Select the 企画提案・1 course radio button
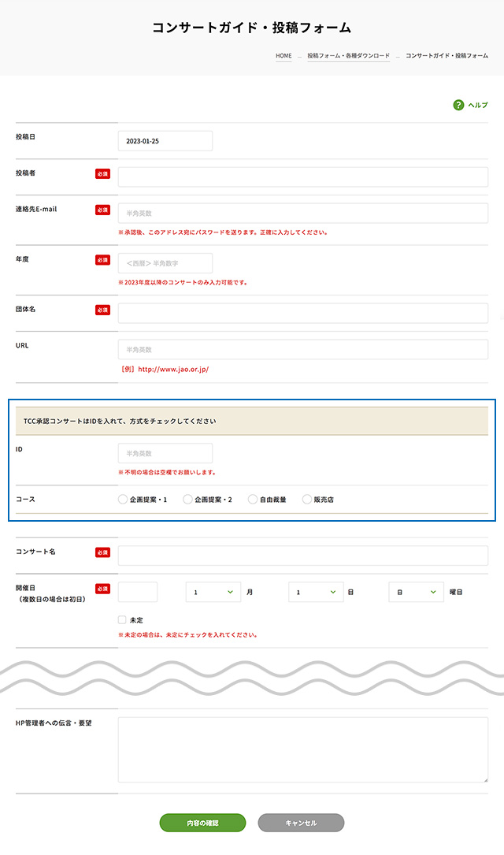Screen dimensions: 504x855 pos(122,500)
